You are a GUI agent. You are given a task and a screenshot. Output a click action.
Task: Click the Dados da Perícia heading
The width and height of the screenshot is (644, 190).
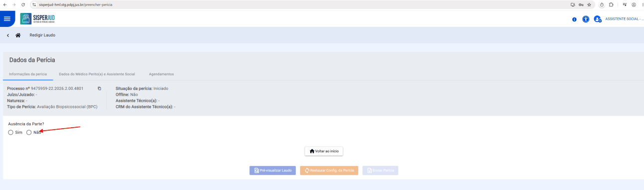coord(32,60)
